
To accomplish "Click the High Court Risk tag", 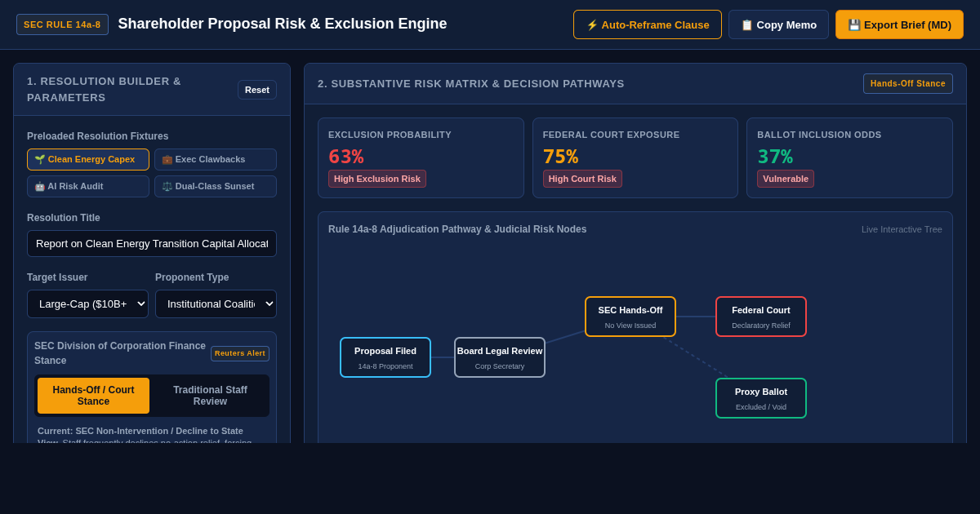I will pos(582,179).
